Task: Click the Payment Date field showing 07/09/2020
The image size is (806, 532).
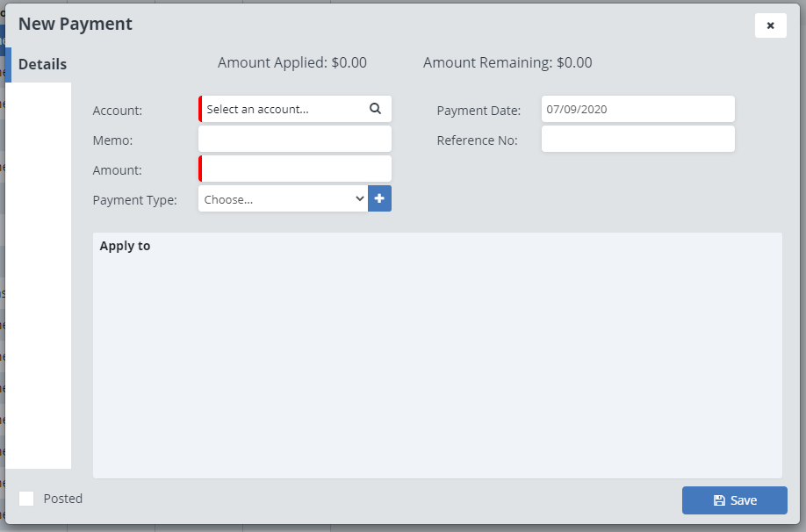Action: point(638,108)
